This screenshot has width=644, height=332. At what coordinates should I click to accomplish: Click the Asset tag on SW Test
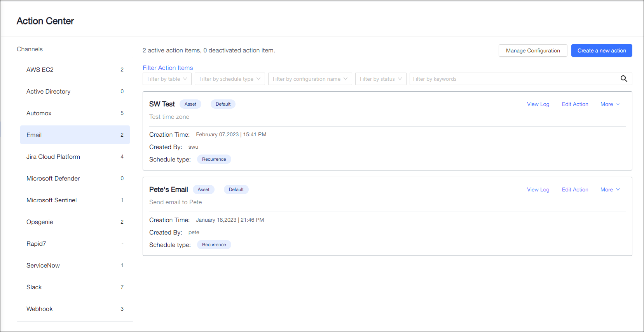190,104
